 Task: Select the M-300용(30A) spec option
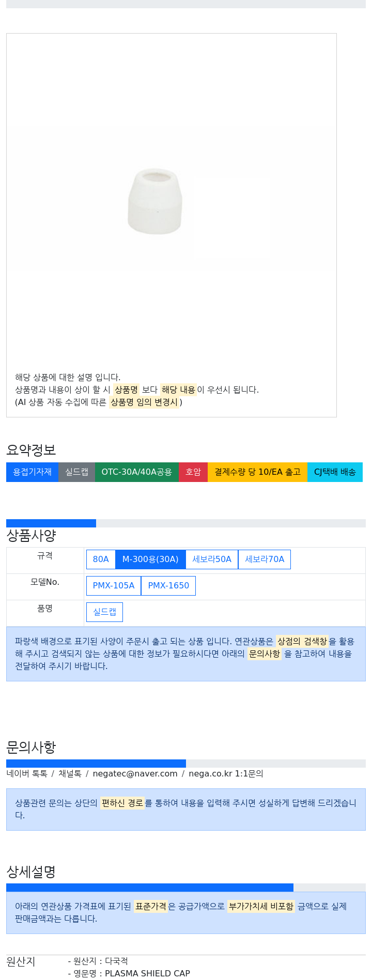point(150,559)
